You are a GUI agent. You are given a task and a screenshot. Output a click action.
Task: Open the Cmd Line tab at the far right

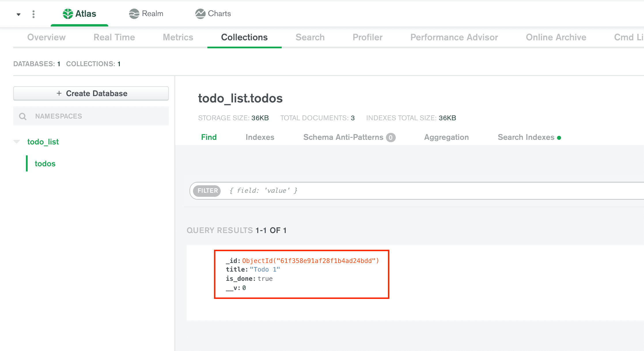[x=629, y=37]
